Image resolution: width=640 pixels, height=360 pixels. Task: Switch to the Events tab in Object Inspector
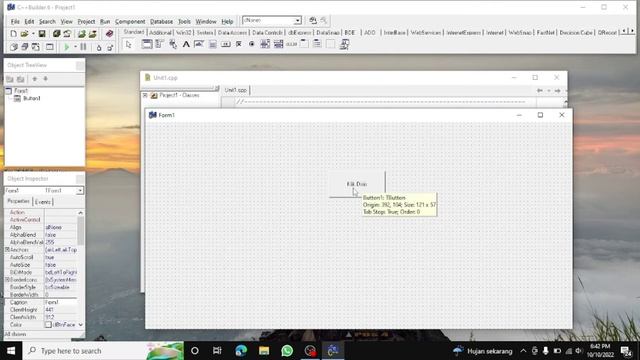(43, 202)
